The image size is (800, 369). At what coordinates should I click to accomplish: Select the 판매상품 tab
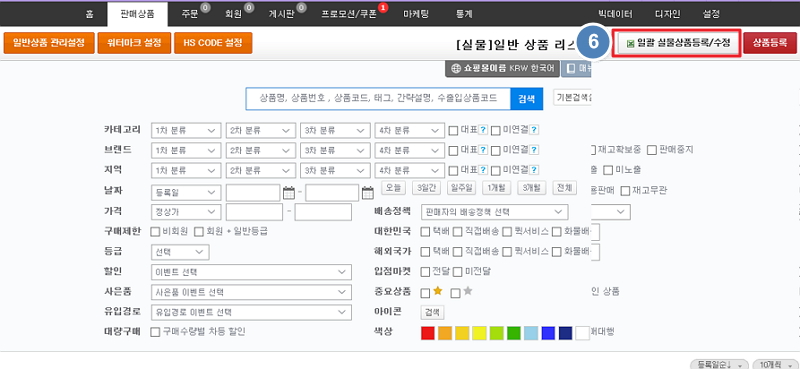pyautogui.click(x=138, y=14)
